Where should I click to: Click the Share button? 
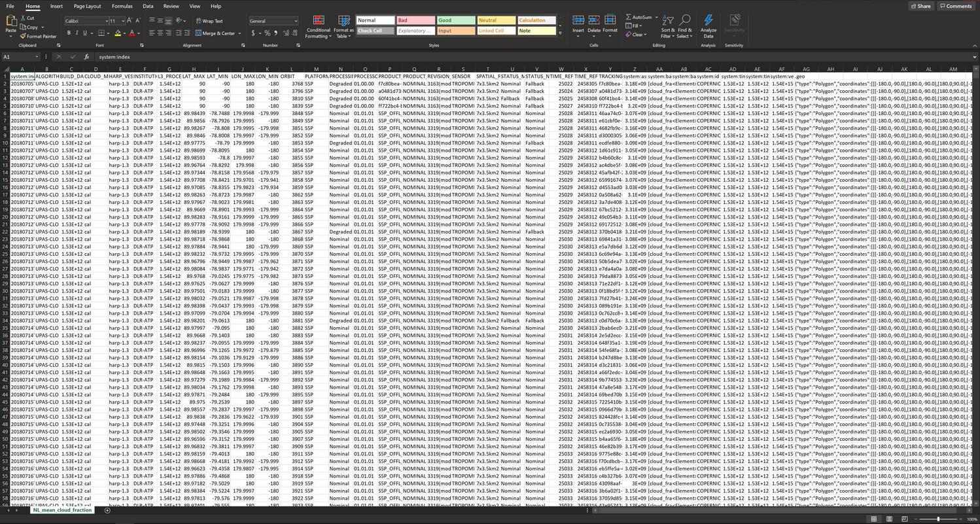click(920, 6)
